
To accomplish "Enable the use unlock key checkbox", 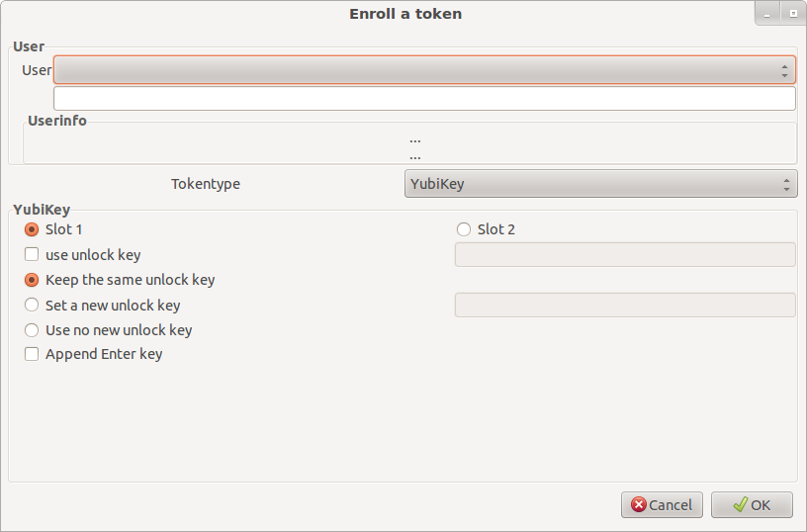I will (32, 255).
